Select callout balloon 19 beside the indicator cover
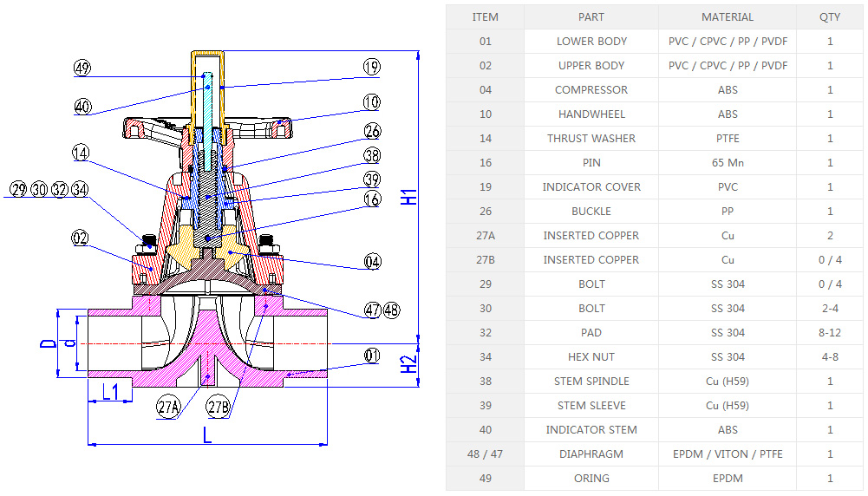Screen dimensions: 868x496 (x=371, y=67)
